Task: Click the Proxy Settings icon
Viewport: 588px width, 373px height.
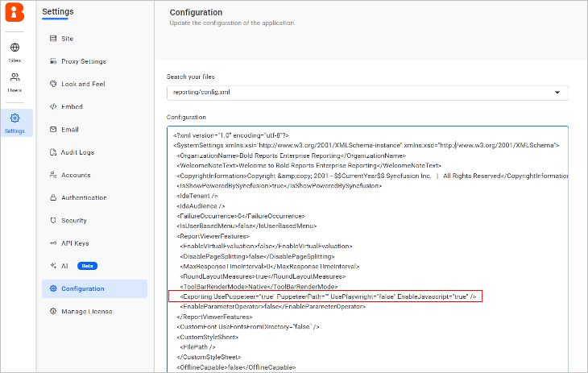Action: pyautogui.click(x=53, y=61)
